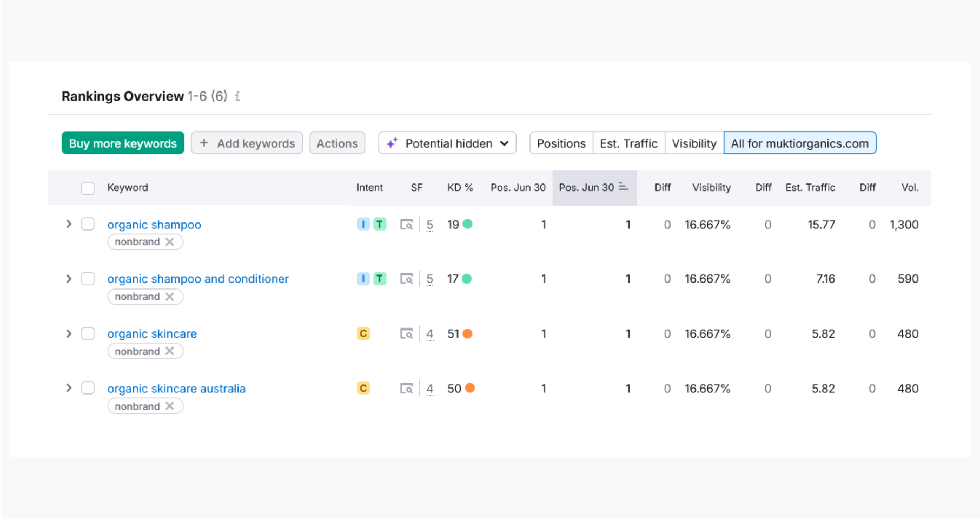This screenshot has height=519, width=980.
Task: Click the Add keywords button
Action: click(x=247, y=143)
